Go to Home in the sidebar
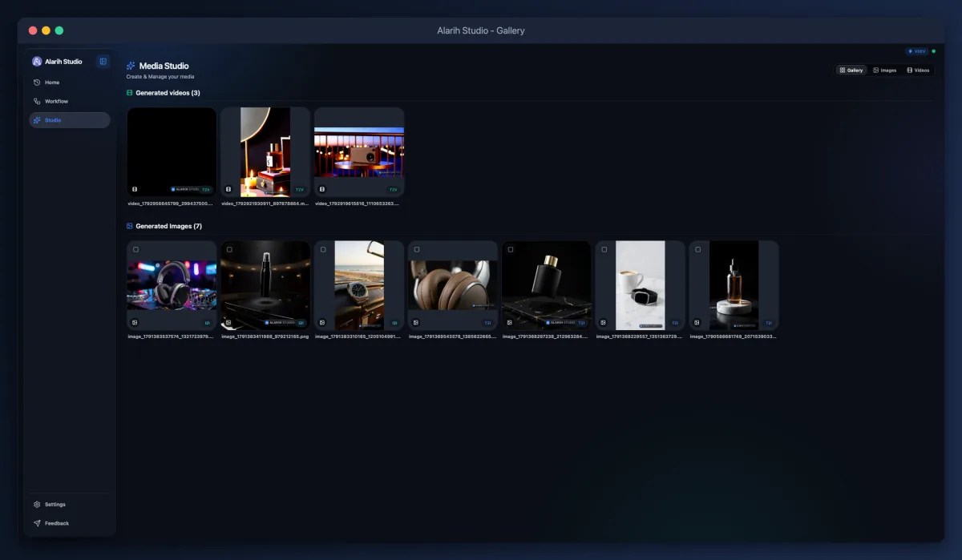Viewport: 962px width, 560px height. click(x=70, y=83)
